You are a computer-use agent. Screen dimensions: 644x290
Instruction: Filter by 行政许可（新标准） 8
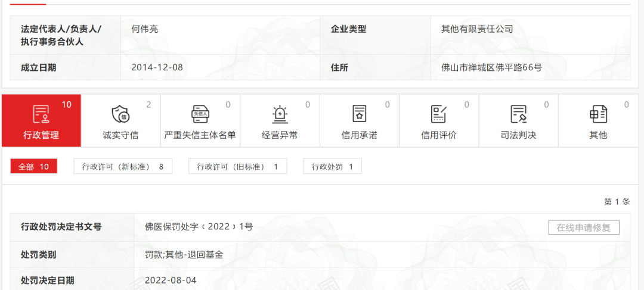coord(123,167)
